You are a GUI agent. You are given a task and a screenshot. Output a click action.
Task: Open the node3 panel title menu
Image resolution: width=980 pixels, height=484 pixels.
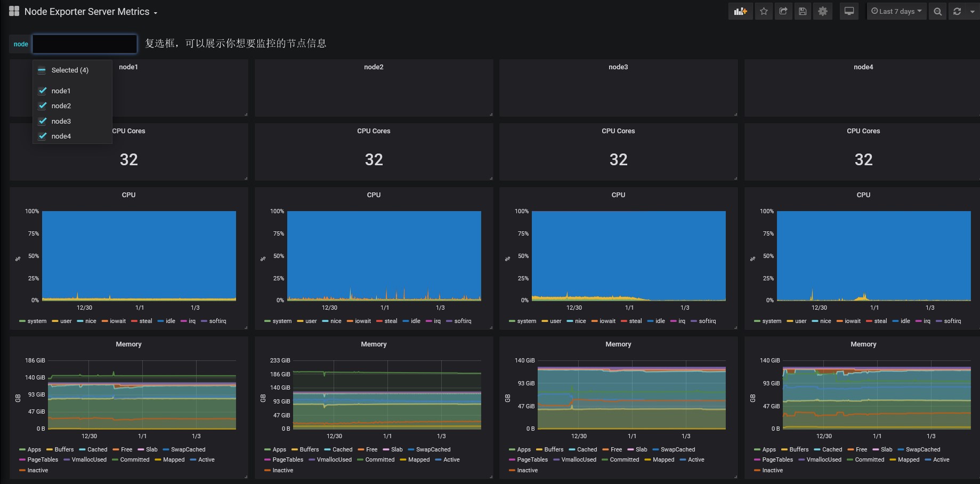click(618, 67)
